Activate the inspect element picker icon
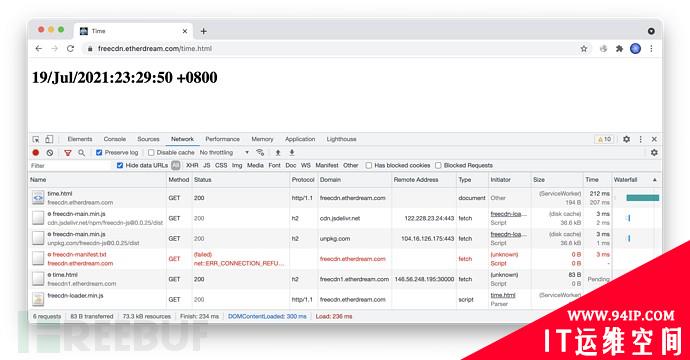The height and width of the screenshot is (360, 690). point(36,139)
